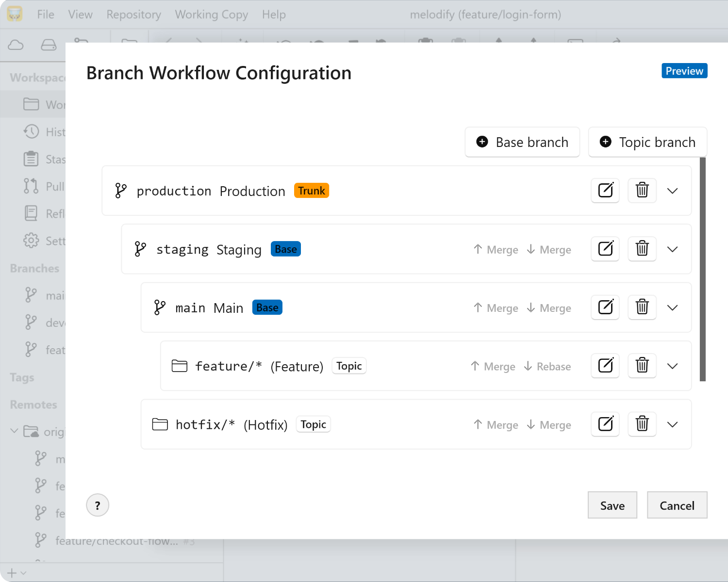Click the Remotes section header
728x582 pixels.
[x=33, y=404]
